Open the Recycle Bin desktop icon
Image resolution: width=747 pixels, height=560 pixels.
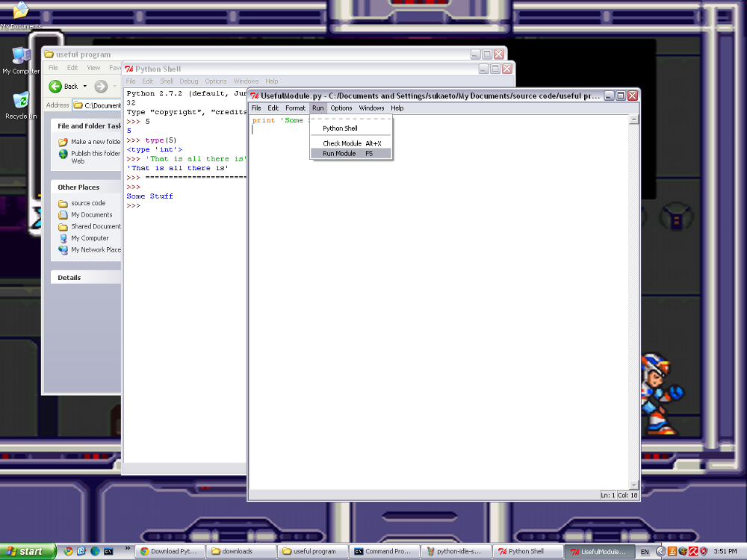(x=21, y=102)
